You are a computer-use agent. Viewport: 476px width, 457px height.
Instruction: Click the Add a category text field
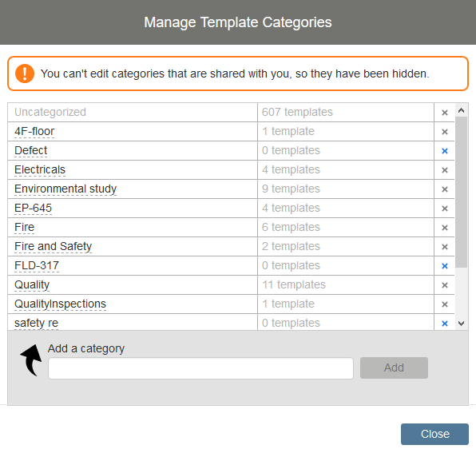(x=200, y=368)
